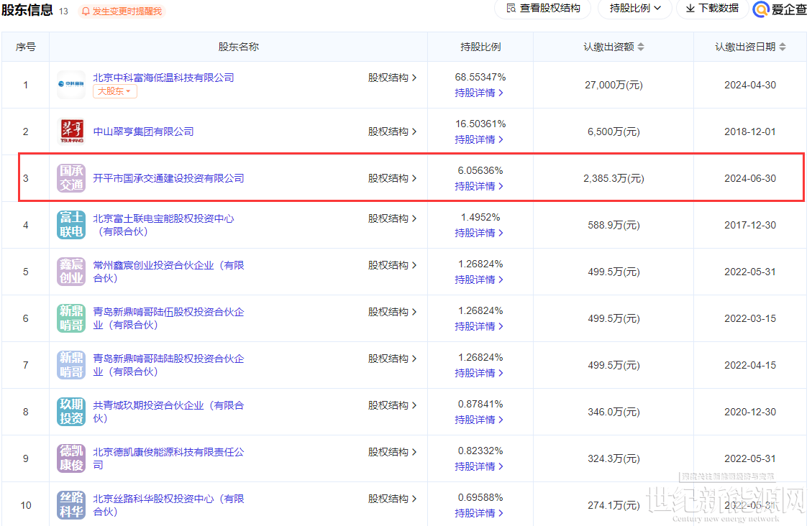Click 查看股权结构 button

click(x=543, y=8)
